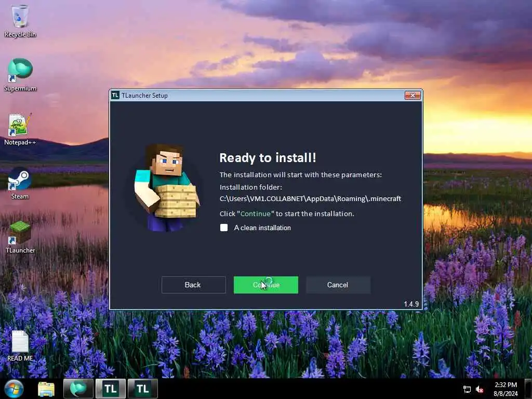Enable the clean installation checkbox

[x=224, y=228]
